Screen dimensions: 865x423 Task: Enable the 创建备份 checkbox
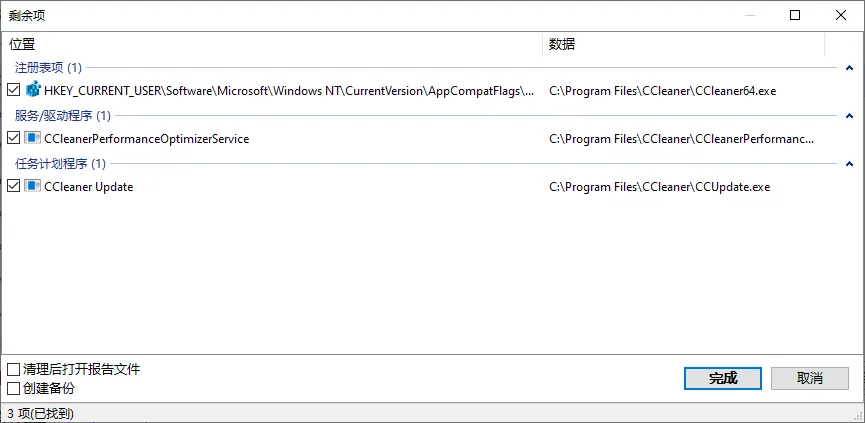(x=14, y=388)
